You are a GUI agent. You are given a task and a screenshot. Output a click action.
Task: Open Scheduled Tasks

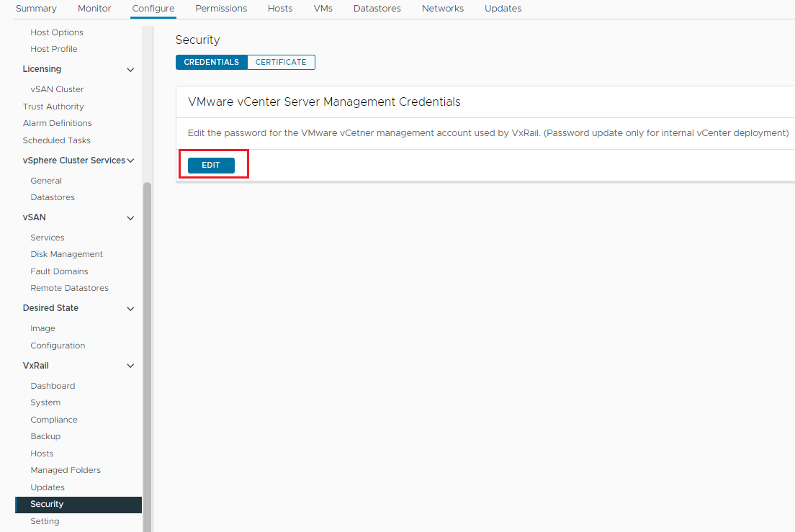tap(57, 140)
